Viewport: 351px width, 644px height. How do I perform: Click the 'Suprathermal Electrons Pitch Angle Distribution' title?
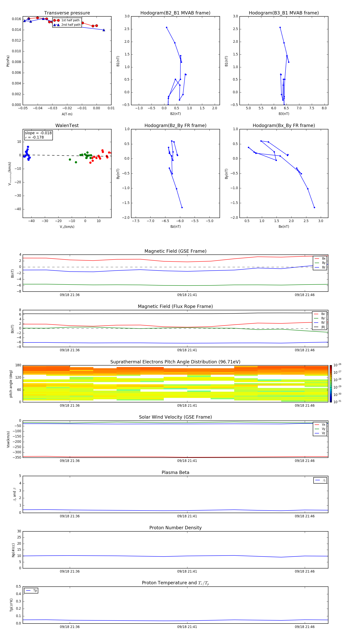(175, 362)
